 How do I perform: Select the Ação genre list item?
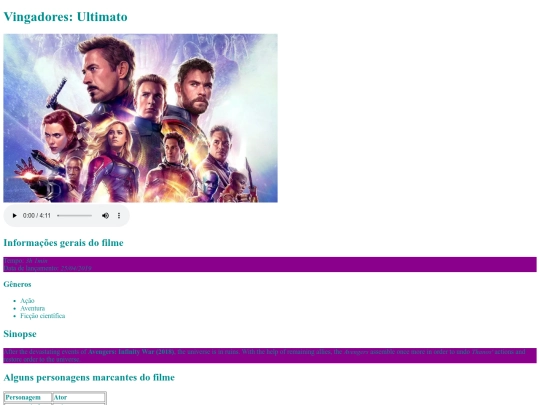(x=27, y=301)
